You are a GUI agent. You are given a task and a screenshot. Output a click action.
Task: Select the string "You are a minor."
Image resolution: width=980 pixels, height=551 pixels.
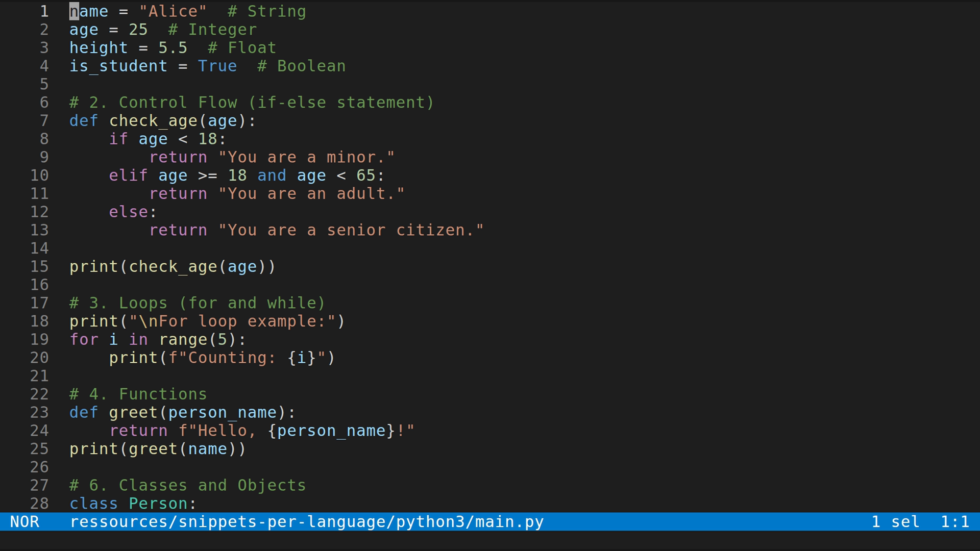coord(306,157)
